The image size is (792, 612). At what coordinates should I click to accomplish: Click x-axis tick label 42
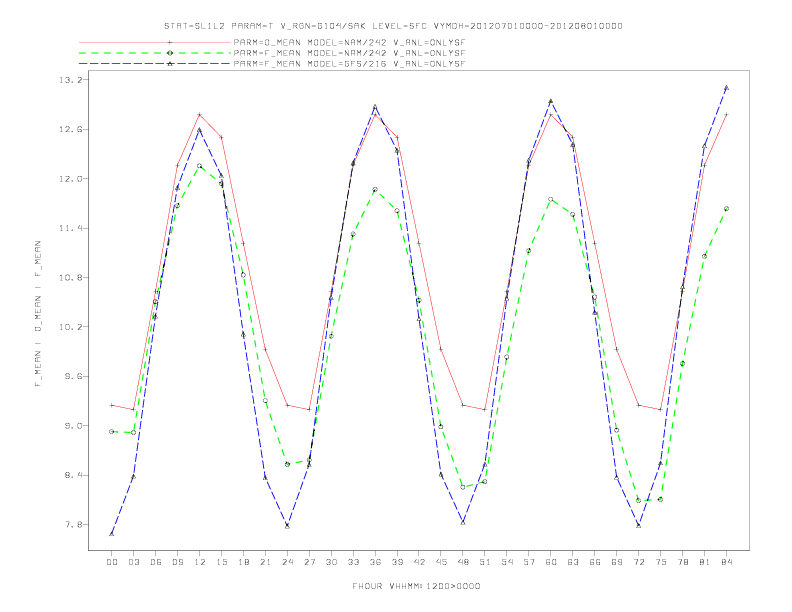tap(419, 562)
